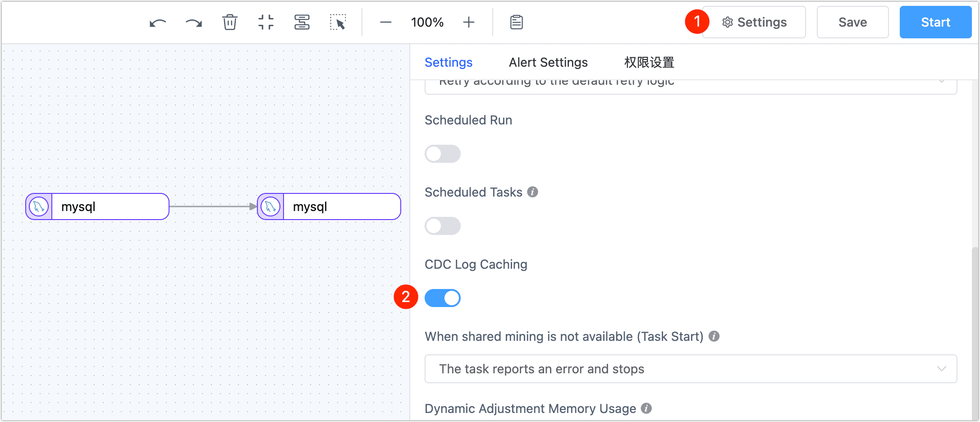The image size is (980, 422).
Task: Open the shared mining unavailable dropdown
Action: pyautogui.click(x=691, y=369)
